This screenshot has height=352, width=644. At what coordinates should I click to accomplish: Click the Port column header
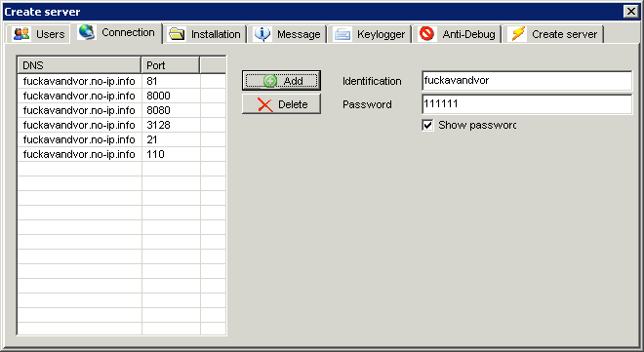(x=171, y=65)
